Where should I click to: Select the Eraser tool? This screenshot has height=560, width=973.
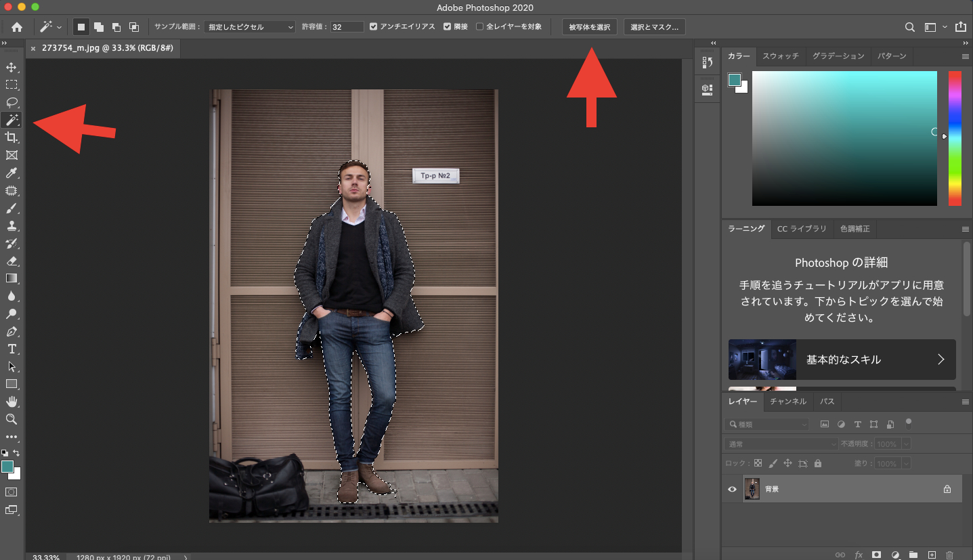tap(12, 261)
